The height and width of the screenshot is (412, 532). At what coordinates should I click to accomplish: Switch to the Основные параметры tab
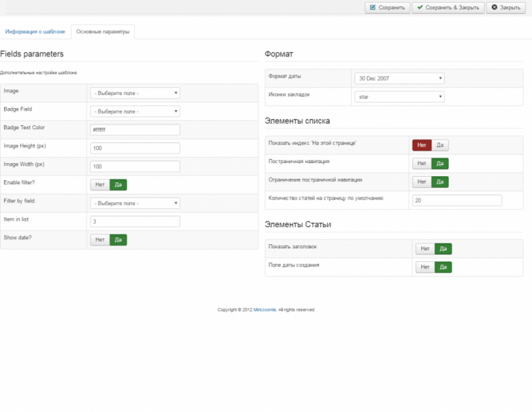pyautogui.click(x=102, y=32)
